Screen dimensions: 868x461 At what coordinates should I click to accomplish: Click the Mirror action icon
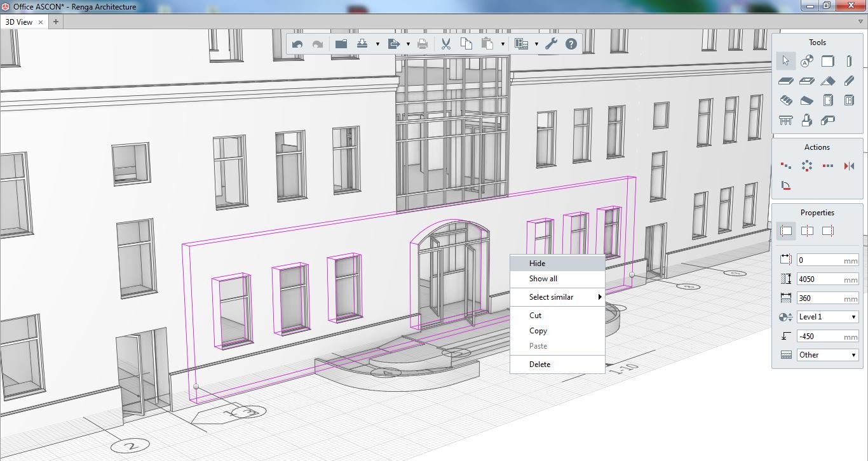[849, 166]
